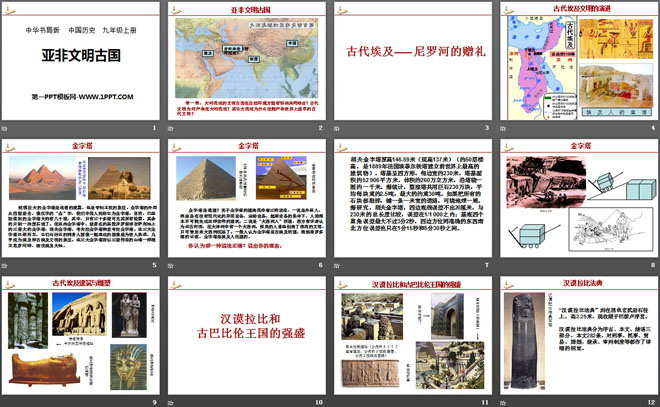The height and width of the screenshot is (407, 660).
Task: Select slide 5 thumbnail with pyramids and sphinx photos
Action: [x=80, y=198]
